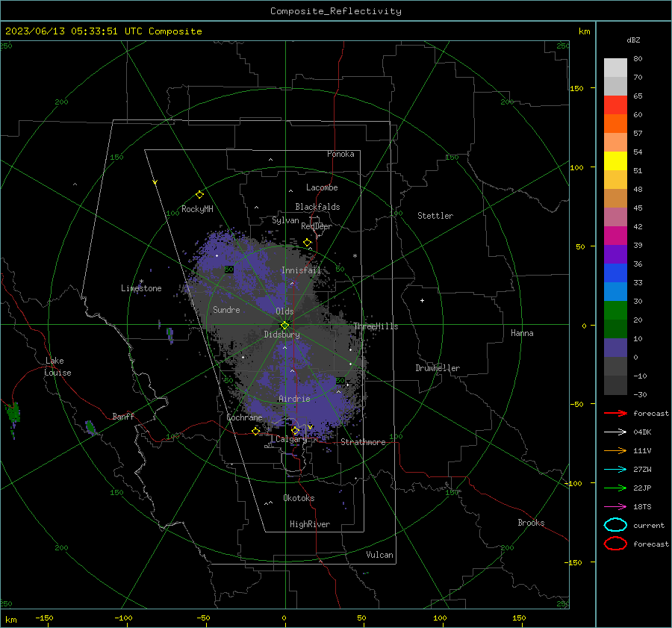
Task: Click the Composite_Reflectivity title
Action: pyautogui.click(x=336, y=11)
